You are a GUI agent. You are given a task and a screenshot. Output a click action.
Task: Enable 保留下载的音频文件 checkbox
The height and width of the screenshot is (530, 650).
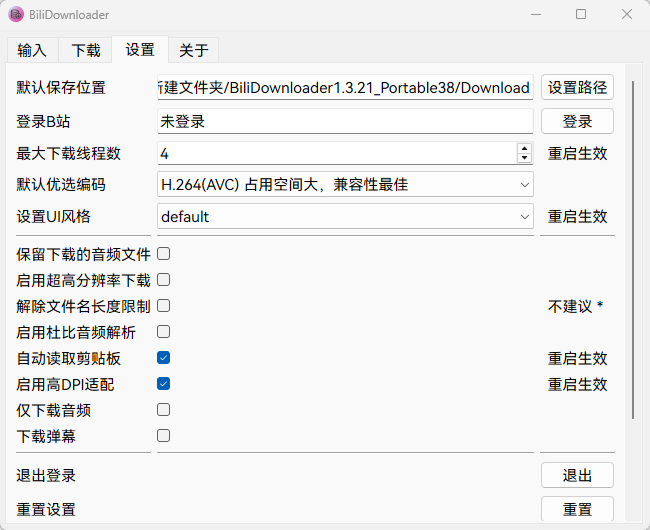(163, 254)
